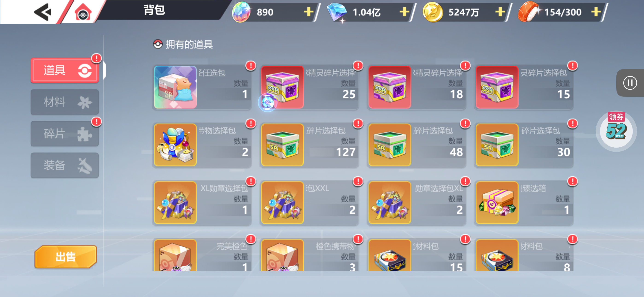Open the 领券 52 coupon badge
The image size is (644, 297).
click(616, 131)
